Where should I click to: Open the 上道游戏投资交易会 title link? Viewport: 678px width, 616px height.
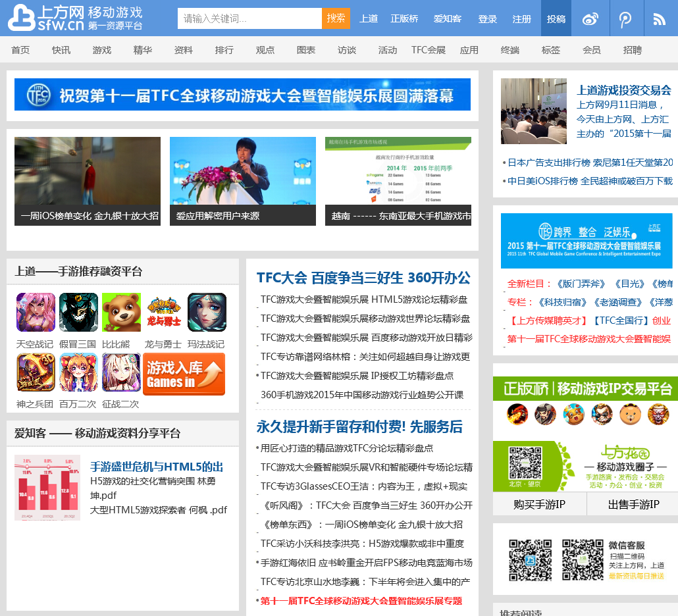[623, 90]
